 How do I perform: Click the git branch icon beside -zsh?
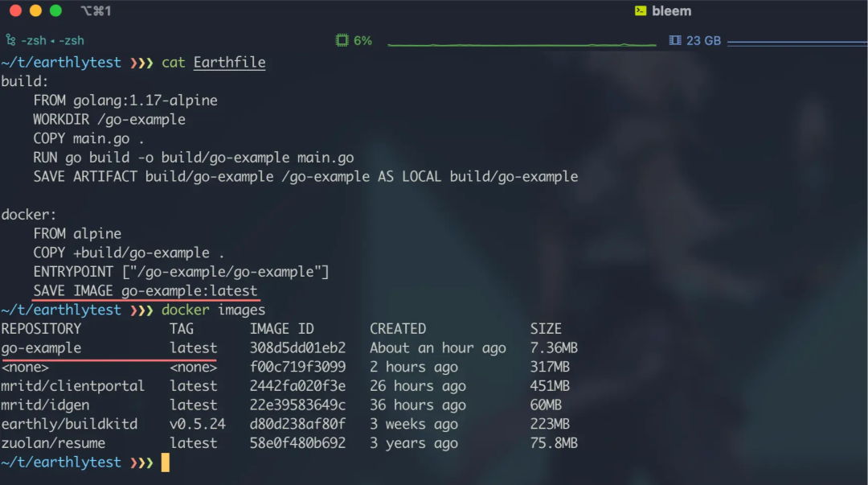click(x=10, y=40)
